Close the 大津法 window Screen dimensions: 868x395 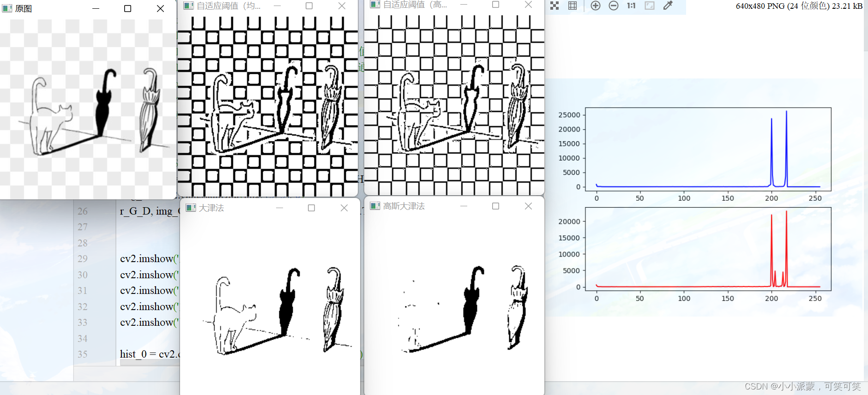click(344, 208)
